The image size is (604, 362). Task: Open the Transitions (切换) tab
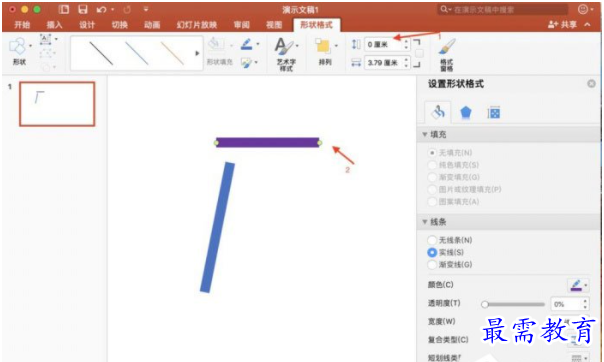pyautogui.click(x=119, y=25)
